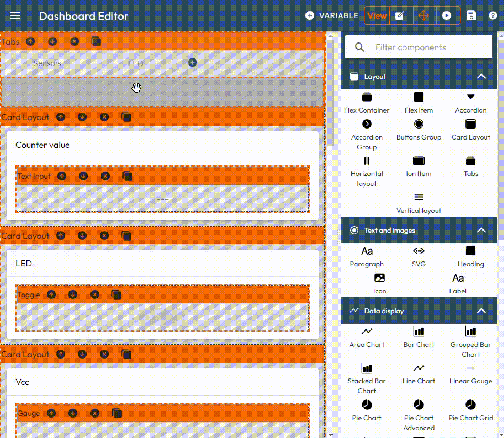Switch to the Sensors tab
The width and height of the screenshot is (504, 438).
coord(47,63)
